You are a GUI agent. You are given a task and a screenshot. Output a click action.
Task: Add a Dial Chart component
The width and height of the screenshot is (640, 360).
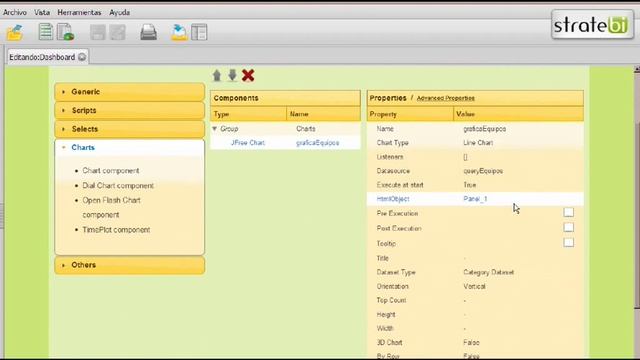click(118, 186)
